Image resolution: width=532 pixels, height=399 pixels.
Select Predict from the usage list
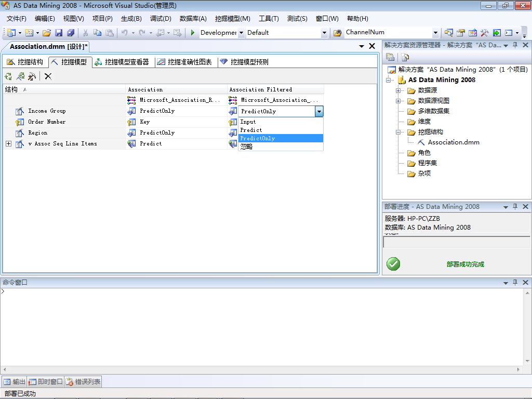coord(281,130)
